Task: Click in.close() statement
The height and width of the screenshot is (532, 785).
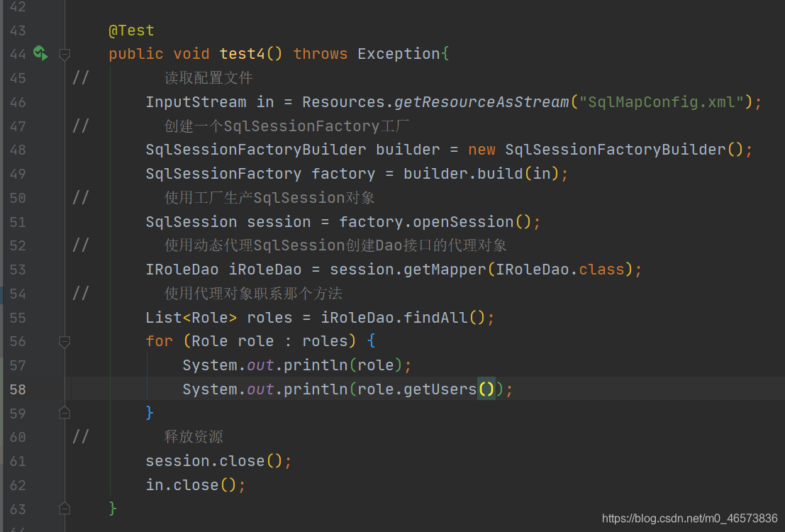Action: pos(195,485)
